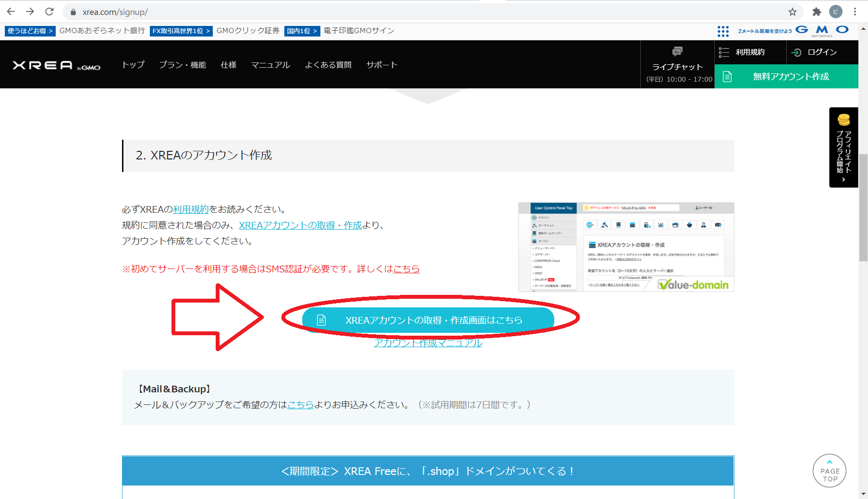Open the マニュアル menu item

point(271,65)
